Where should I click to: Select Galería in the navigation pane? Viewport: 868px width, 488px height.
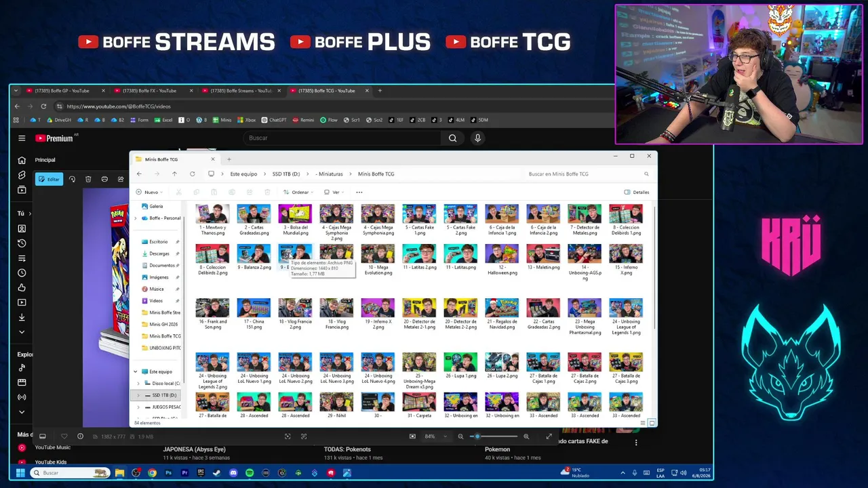coord(152,206)
